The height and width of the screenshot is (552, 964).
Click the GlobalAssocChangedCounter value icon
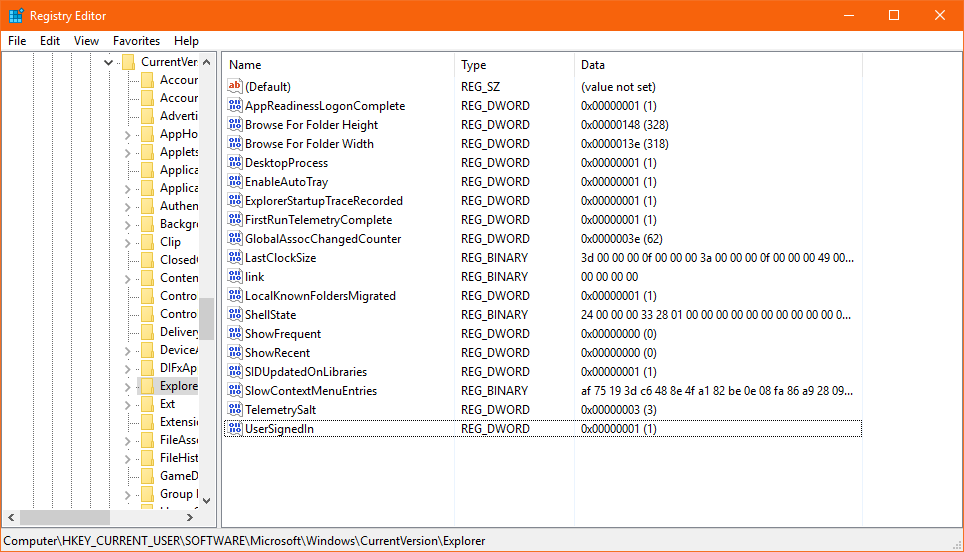[x=234, y=239]
